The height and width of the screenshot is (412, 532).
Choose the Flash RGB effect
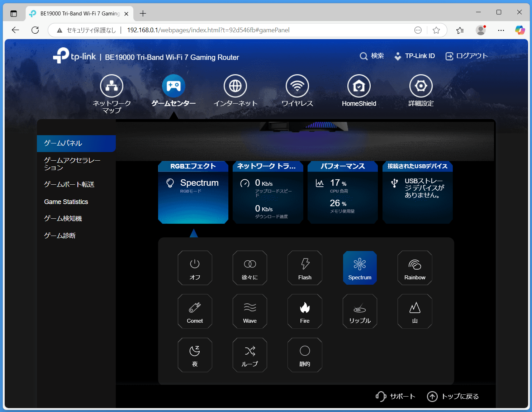click(x=305, y=268)
